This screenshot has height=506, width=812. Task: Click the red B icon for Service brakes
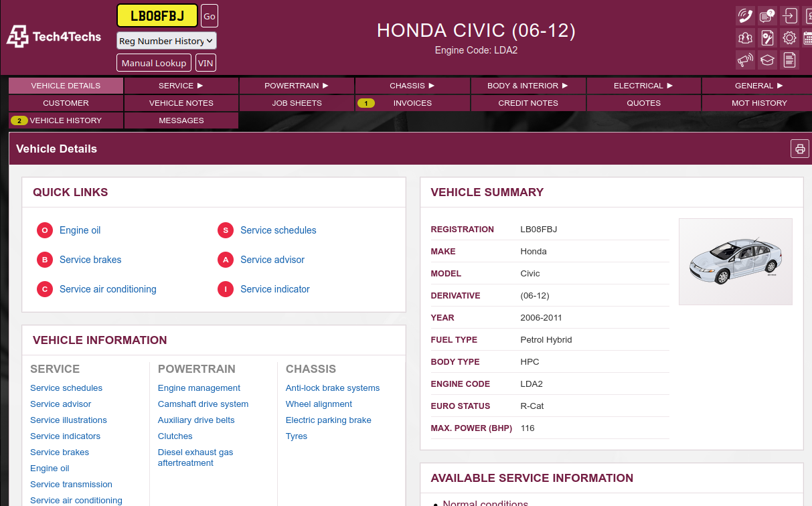(45, 260)
